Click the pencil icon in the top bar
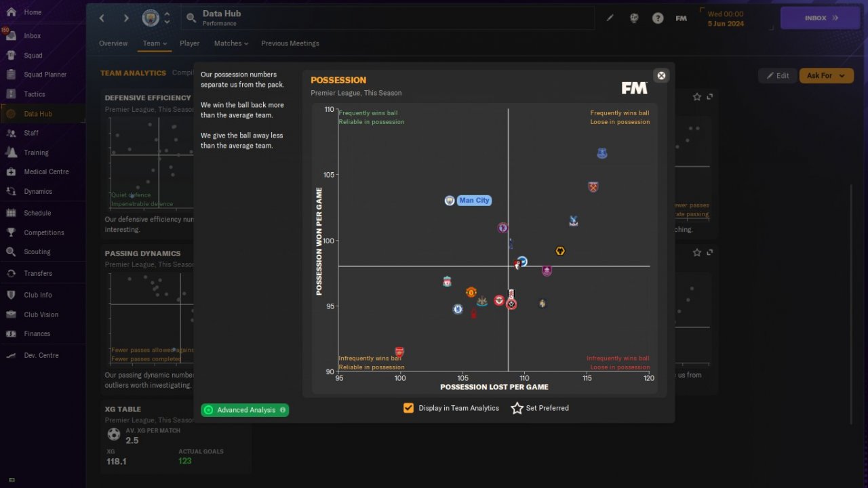868x488 pixels. [x=610, y=18]
